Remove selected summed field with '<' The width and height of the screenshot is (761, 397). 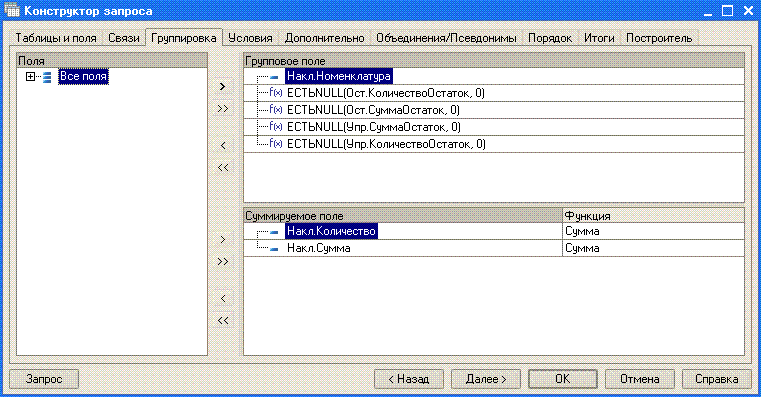point(223,298)
